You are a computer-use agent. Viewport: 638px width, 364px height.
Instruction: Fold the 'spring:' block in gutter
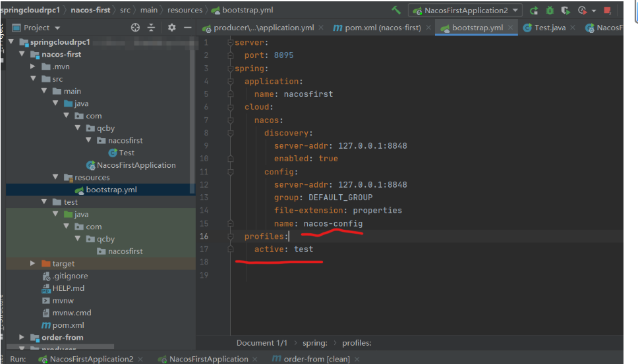click(x=230, y=68)
